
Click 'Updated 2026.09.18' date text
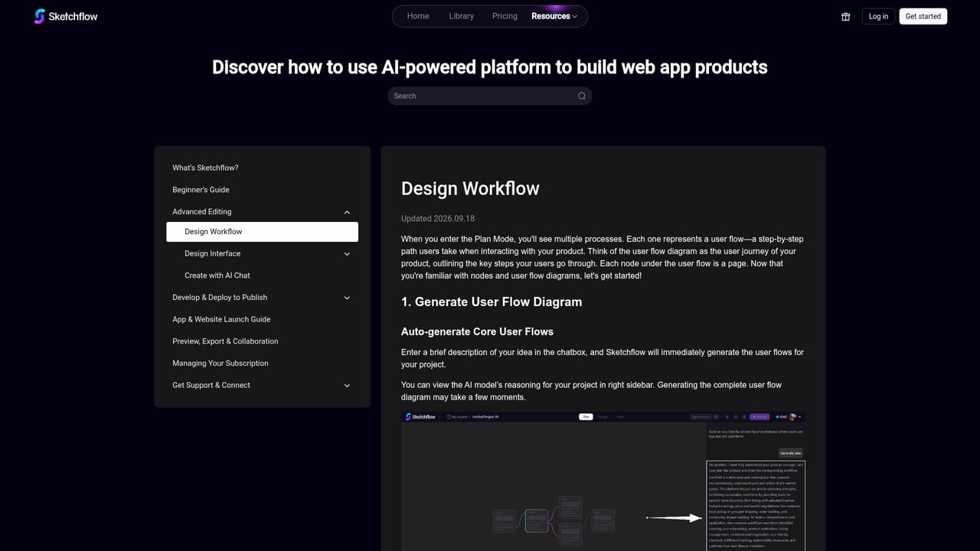point(438,218)
